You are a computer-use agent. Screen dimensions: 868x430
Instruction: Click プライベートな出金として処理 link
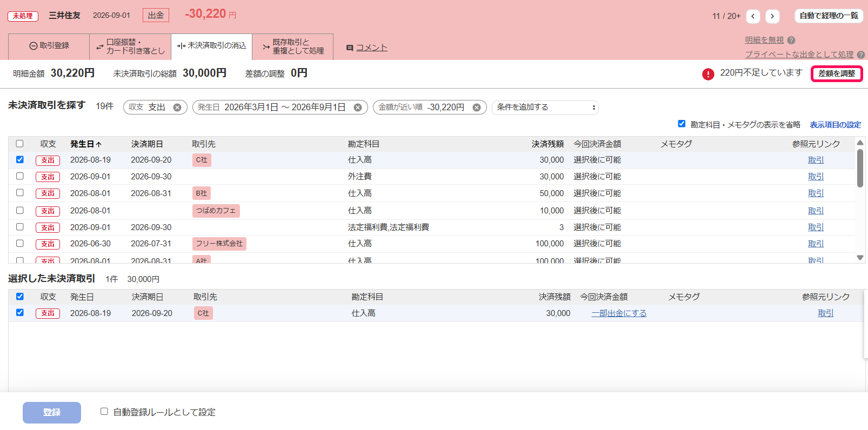[x=799, y=55]
